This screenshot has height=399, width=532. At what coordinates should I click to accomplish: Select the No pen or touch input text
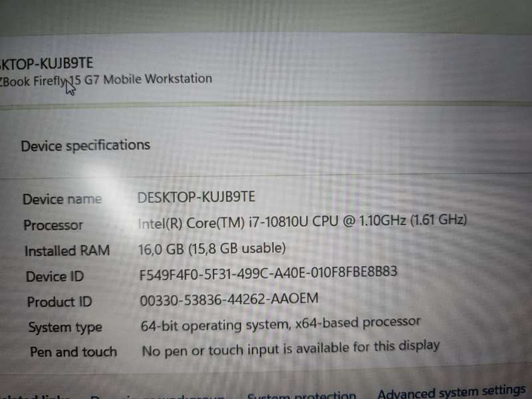[291, 348]
